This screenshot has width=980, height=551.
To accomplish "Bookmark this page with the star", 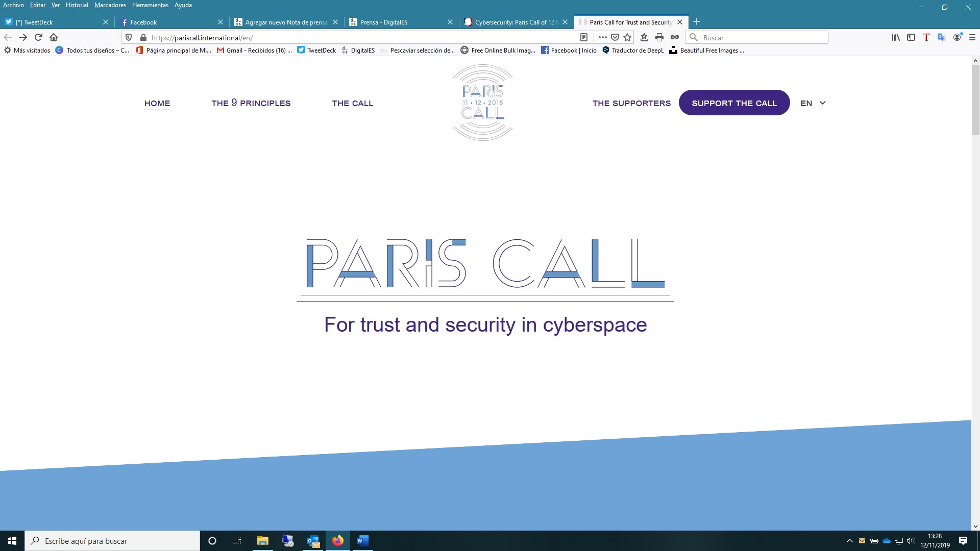I will tap(627, 37).
